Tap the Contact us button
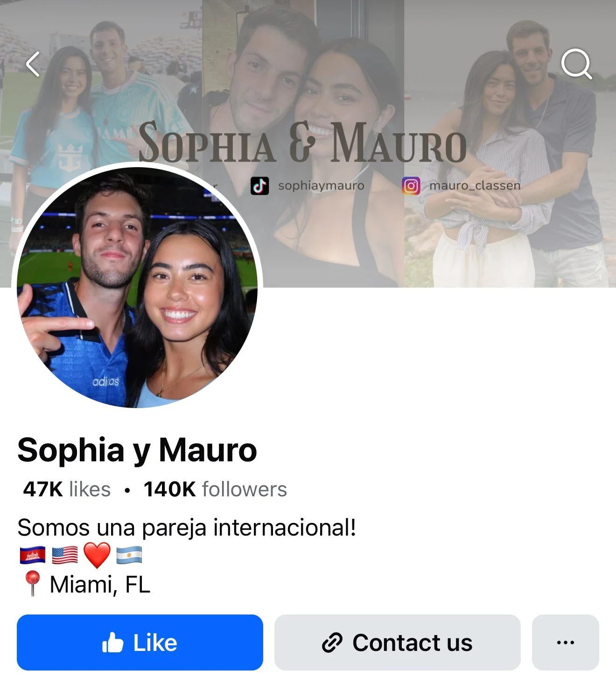 pyautogui.click(x=398, y=643)
